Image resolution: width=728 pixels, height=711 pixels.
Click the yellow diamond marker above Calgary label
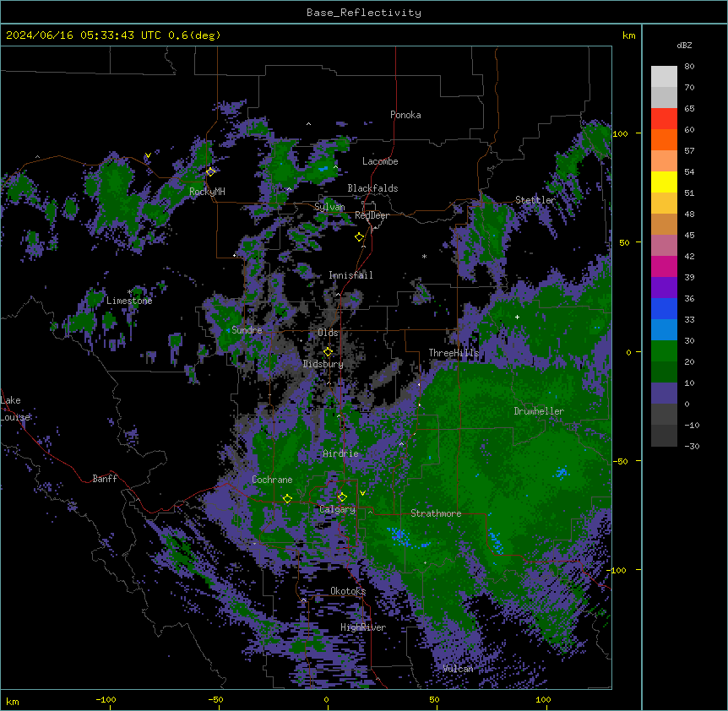click(342, 497)
